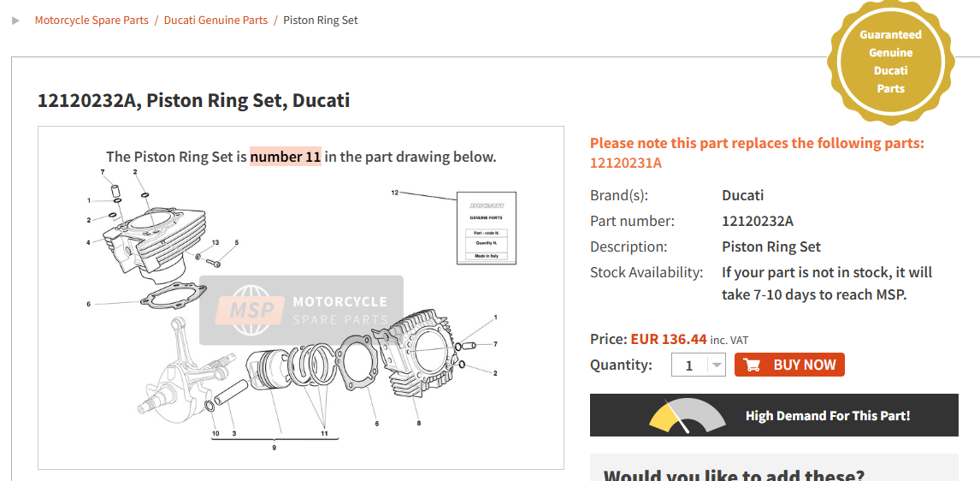980x481 pixels.
Task: Click the Ducati genuine parts label drawing
Action: tap(487, 228)
